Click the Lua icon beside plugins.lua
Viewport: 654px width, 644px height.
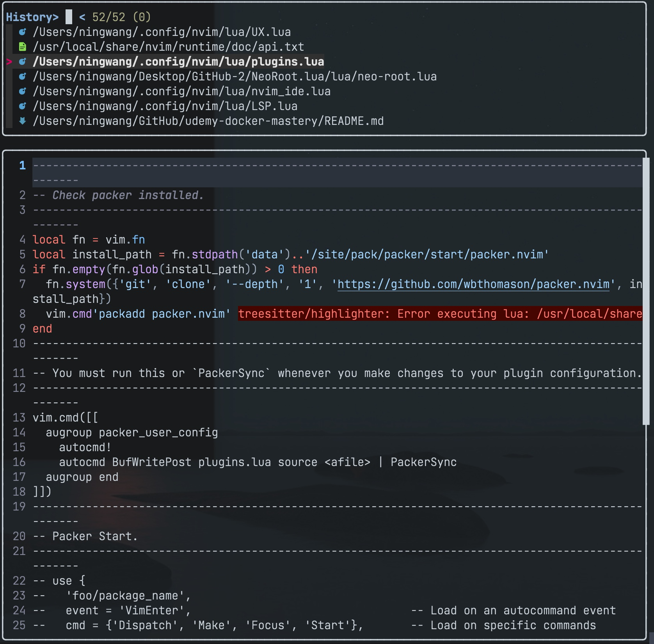(22, 62)
